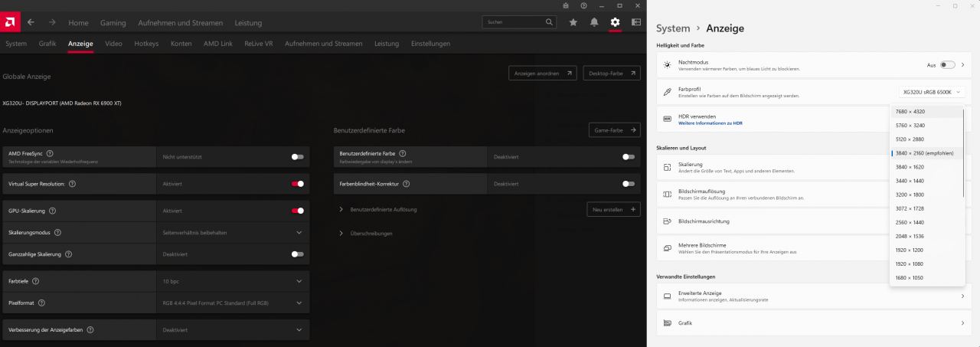Show help for GPU-Skalierung

[53, 210]
